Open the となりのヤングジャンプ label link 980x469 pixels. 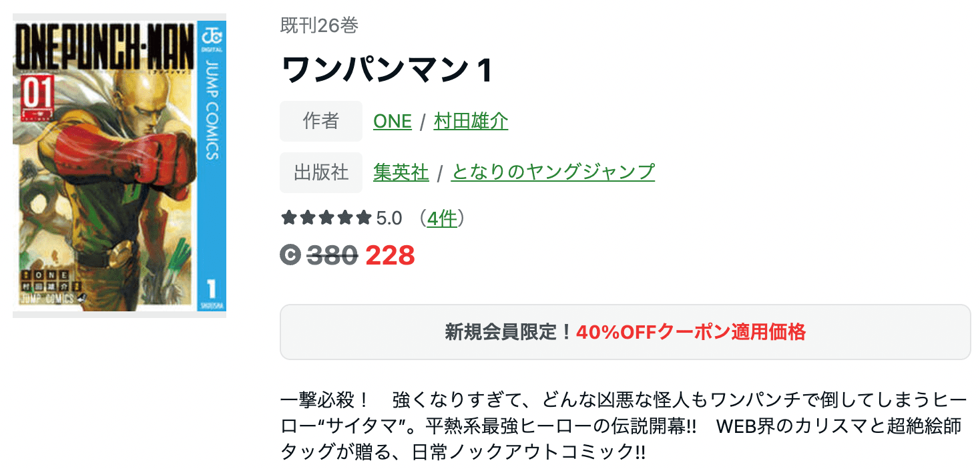point(553,172)
